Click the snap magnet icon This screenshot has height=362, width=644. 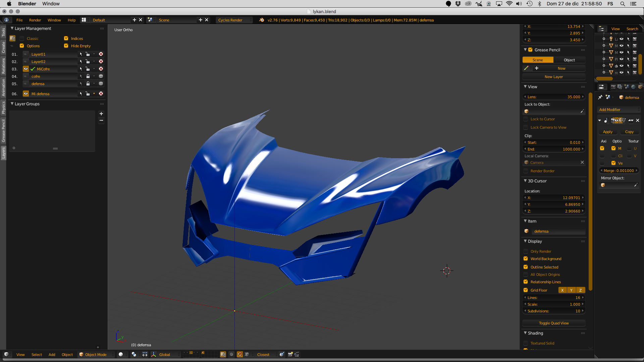coord(239,354)
